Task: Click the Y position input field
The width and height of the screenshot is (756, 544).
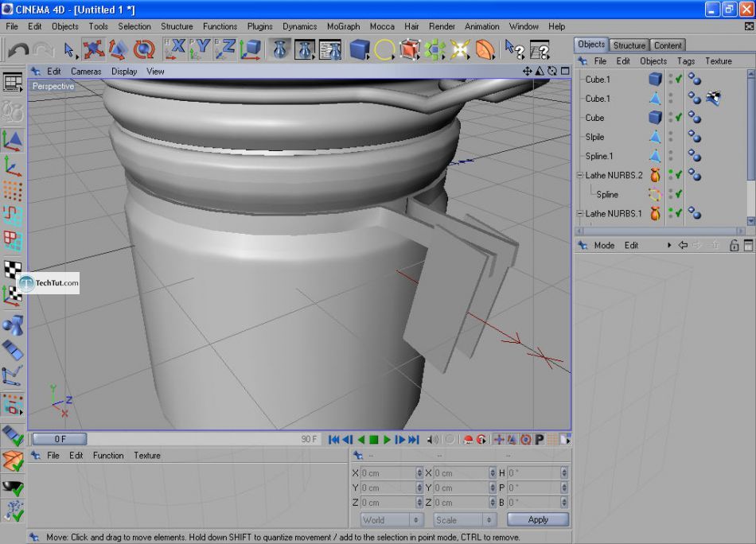Action: tap(388, 488)
